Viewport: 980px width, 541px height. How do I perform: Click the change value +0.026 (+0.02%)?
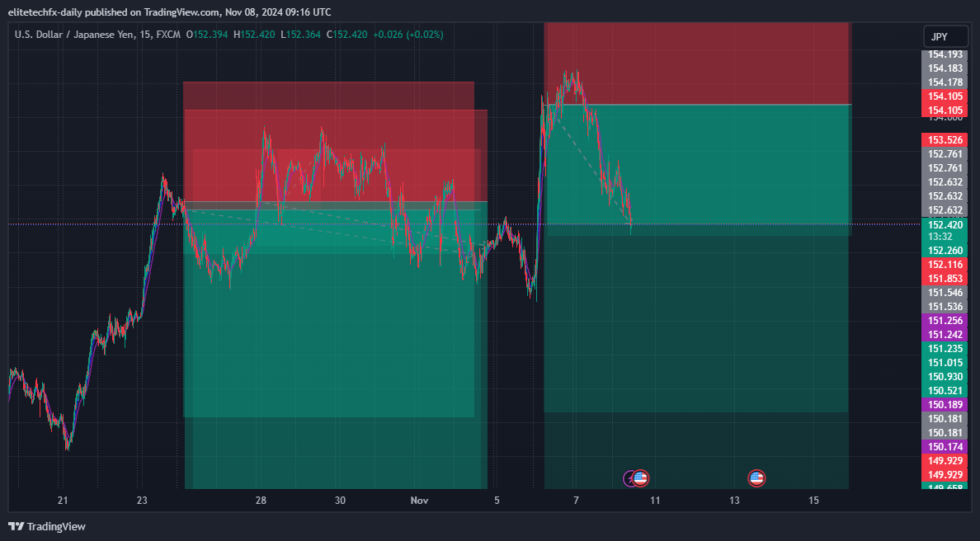[x=408, y=35]
